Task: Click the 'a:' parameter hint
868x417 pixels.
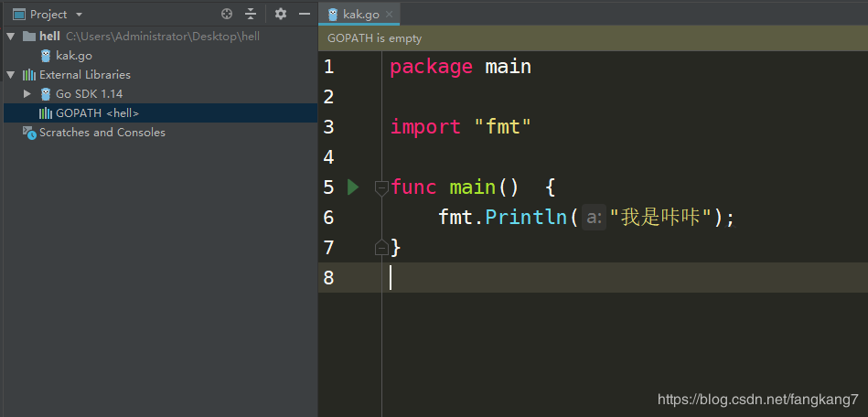Action: 594,217
